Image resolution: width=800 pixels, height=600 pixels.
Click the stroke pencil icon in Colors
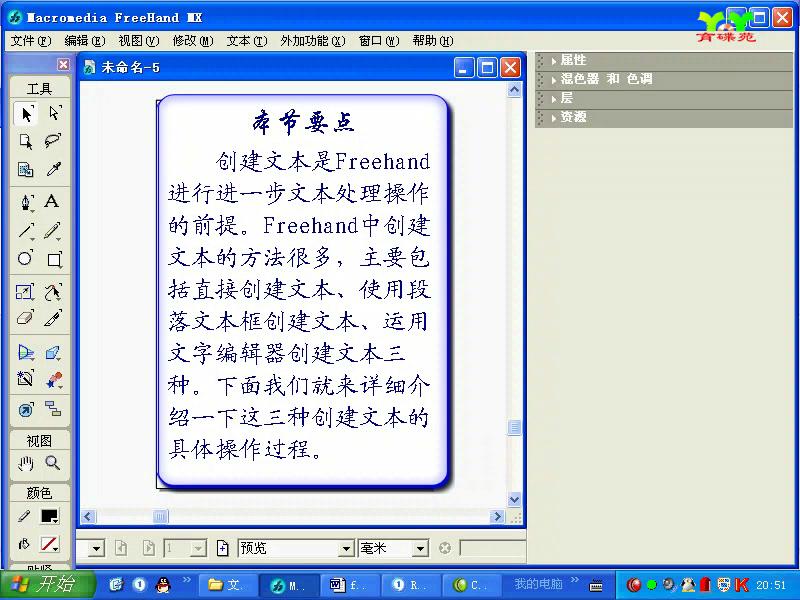[x=23, y=516]
